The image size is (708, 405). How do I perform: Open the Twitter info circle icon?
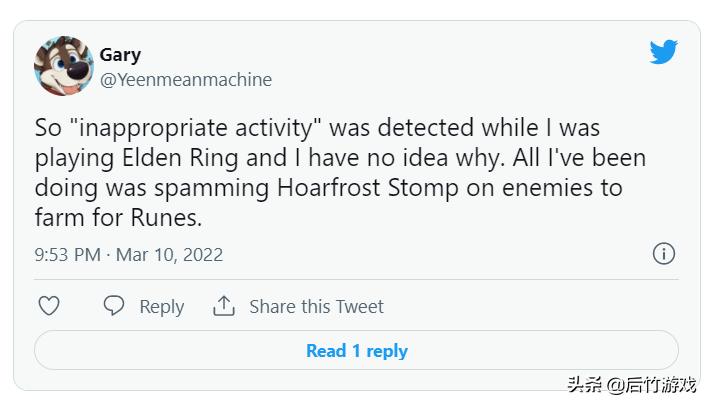[x=664, y=254]
